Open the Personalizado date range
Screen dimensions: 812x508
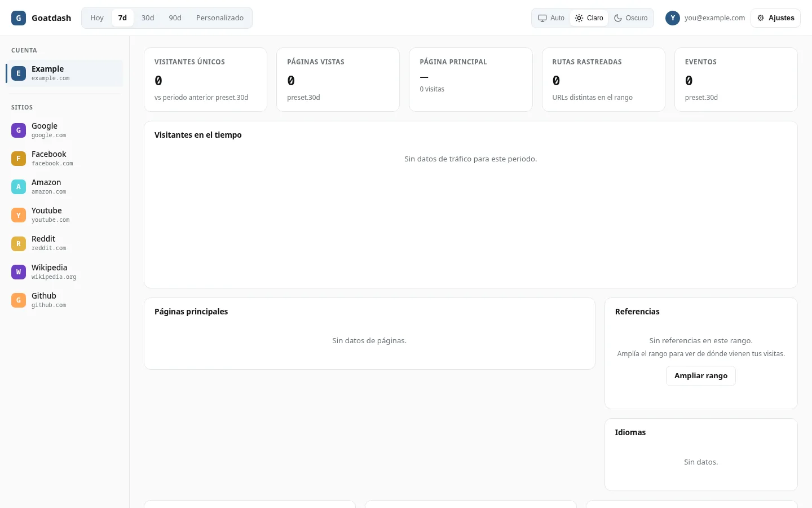[x=220, y=18]
